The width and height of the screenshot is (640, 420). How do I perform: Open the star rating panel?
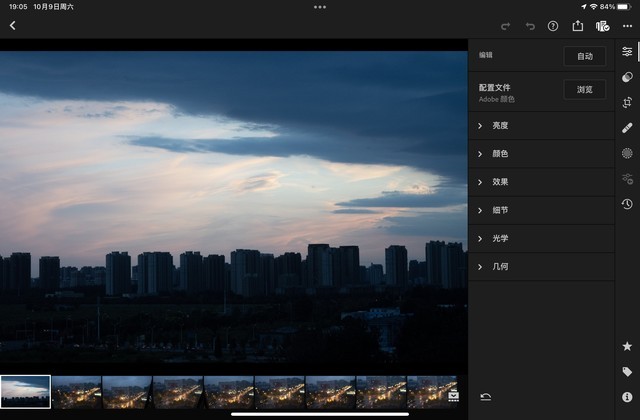(627, 346)
